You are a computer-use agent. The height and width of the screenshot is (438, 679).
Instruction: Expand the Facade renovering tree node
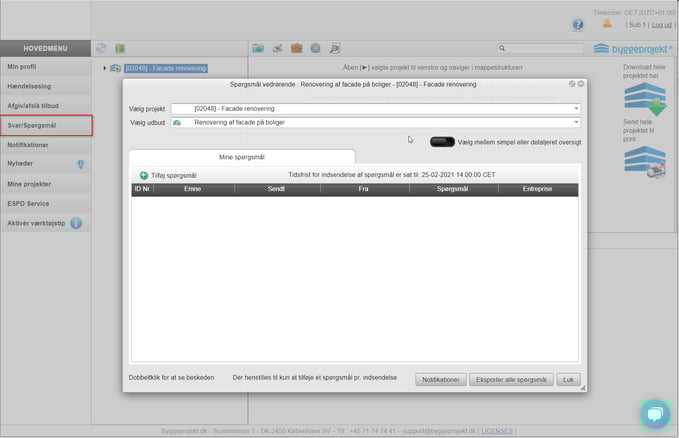(105, 68)
